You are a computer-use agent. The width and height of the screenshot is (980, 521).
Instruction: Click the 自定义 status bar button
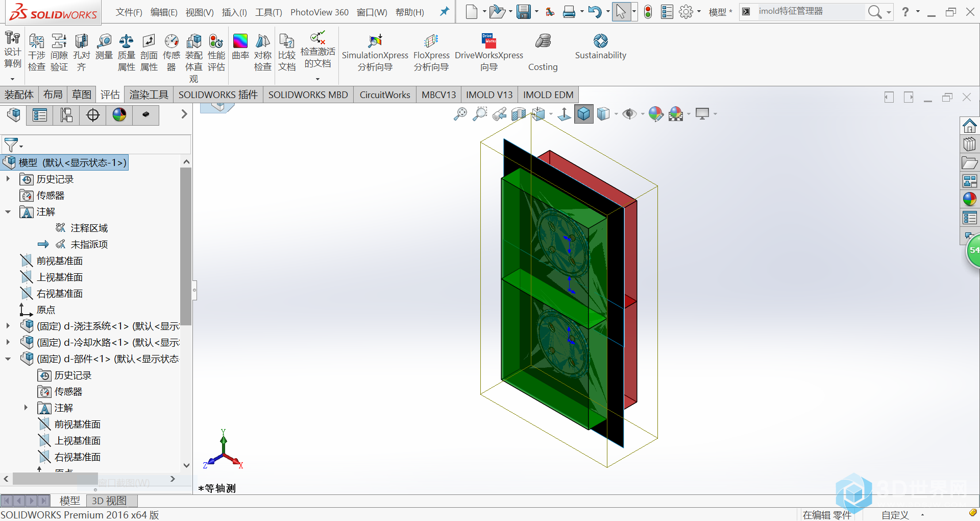(x=895, y=515)
